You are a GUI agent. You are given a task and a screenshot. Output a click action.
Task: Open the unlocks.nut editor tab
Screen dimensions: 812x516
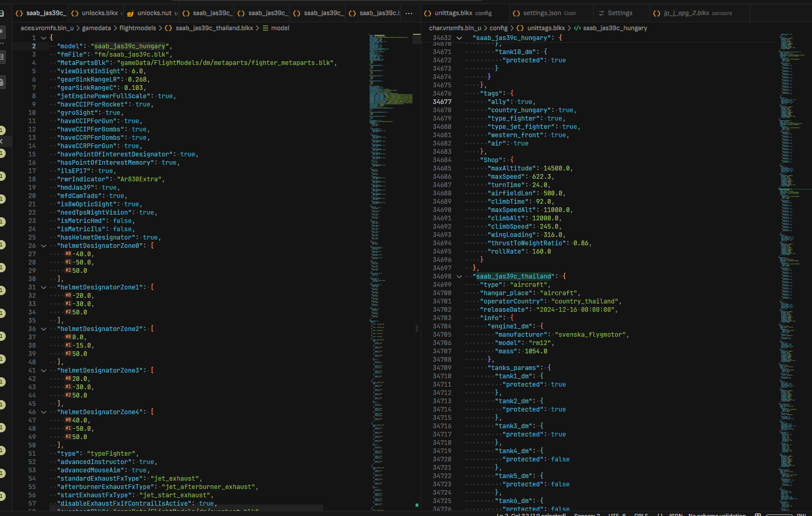click(x=154, y=13)
